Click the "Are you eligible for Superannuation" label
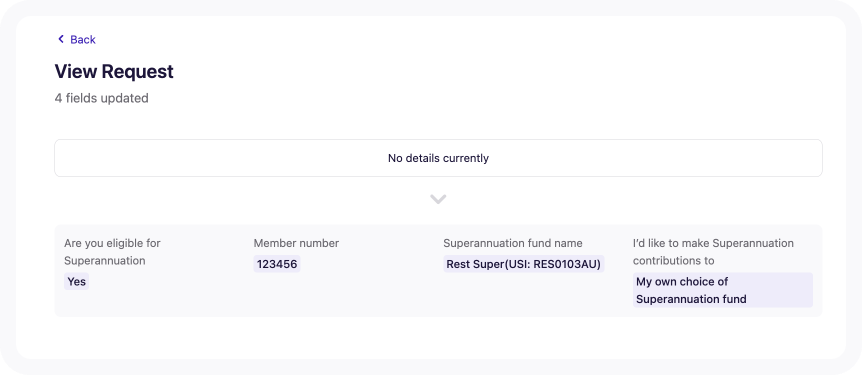 click(112, 252)
